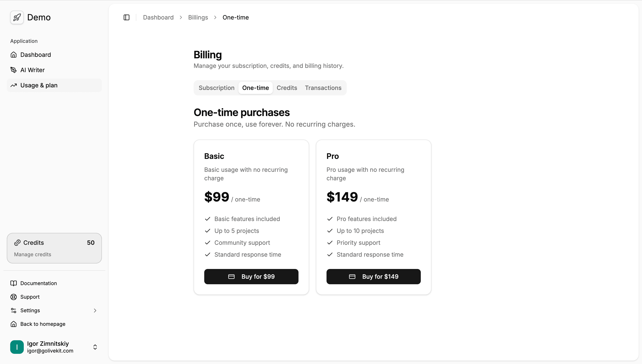This screenshot has height=364, width=642.
Task: Open Documentation book icon
Action: point(14,283)
